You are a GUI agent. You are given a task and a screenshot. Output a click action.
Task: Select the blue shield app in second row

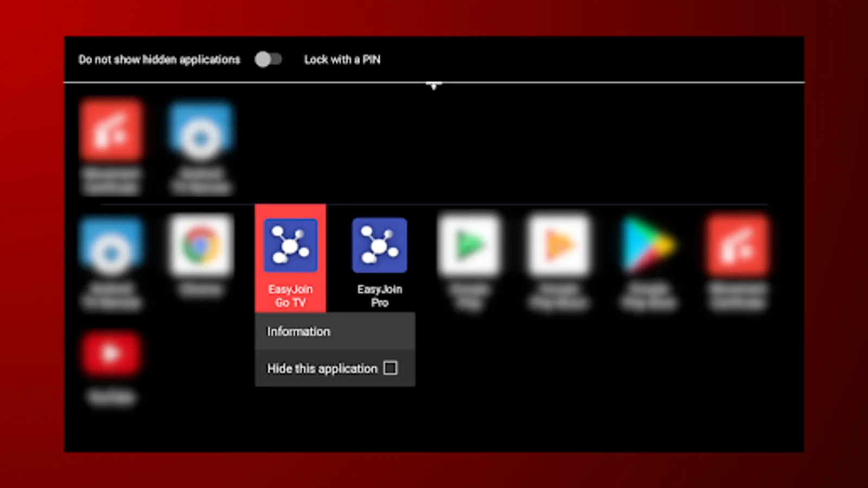(111, 245)
